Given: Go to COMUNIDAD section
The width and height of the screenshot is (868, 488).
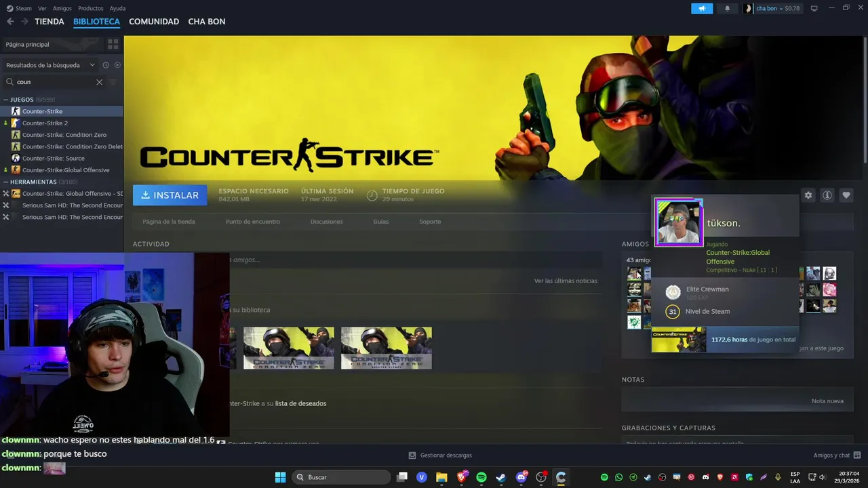Looking at the screenshot, I should (x=154, y=22).
